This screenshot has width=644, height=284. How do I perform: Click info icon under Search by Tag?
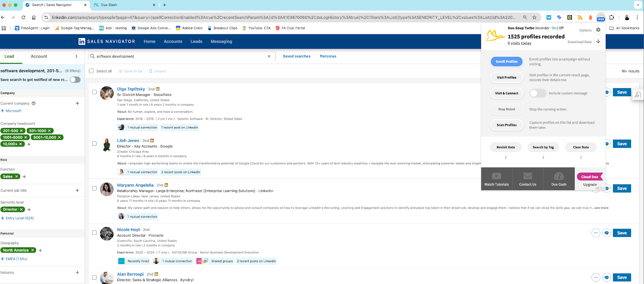[x=543, y=157]
